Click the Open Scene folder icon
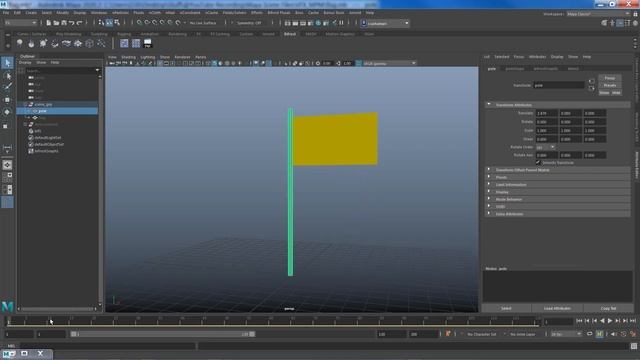 coord(56,23)
